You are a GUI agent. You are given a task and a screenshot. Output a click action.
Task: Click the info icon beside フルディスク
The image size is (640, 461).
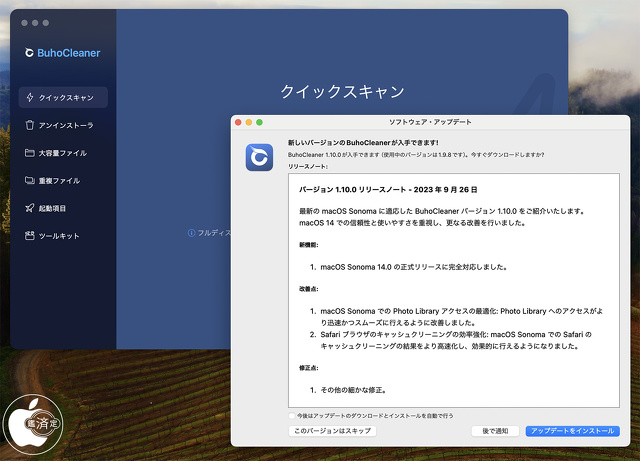[191, 233]
